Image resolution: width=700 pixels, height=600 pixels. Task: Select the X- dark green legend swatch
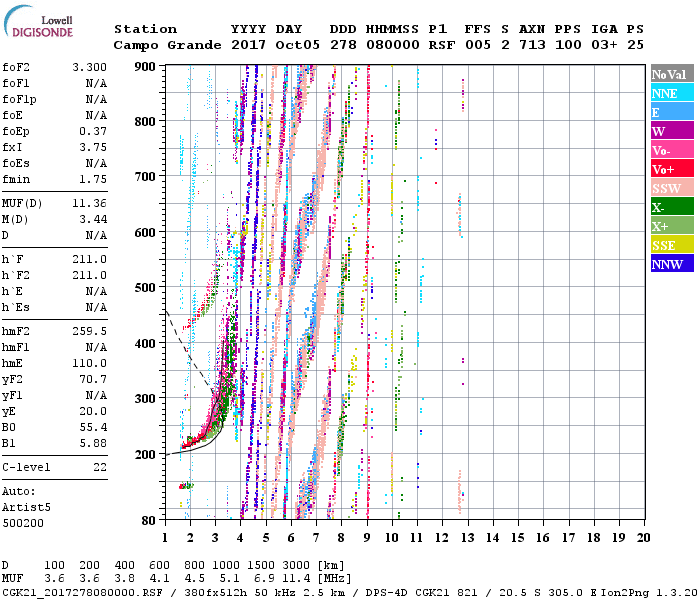(x=672, y=207)
